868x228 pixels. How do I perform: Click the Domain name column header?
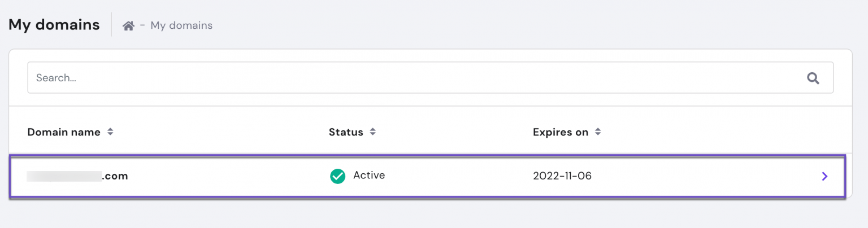[x=64, y=132]
